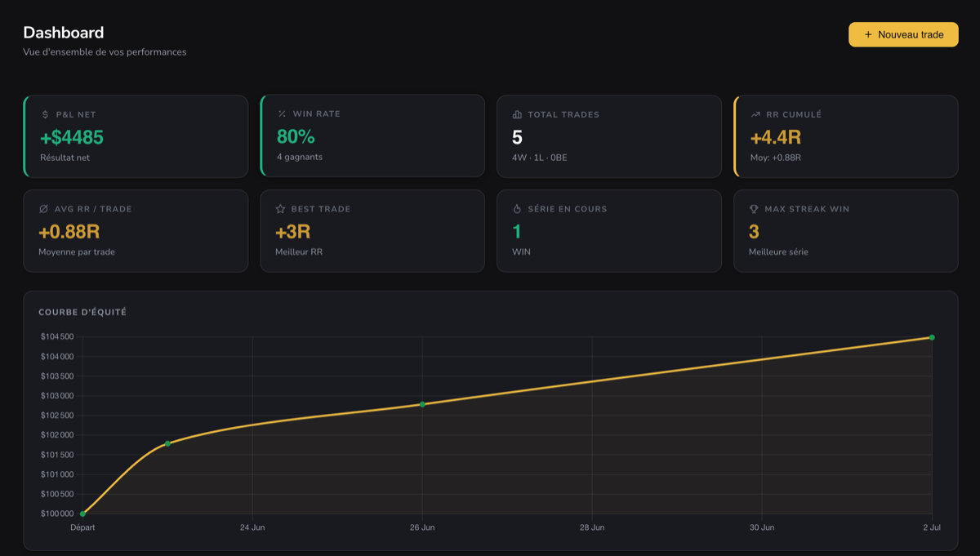Click the flame icon beside SÉRIE EN COURS

[x=517, y=209]
